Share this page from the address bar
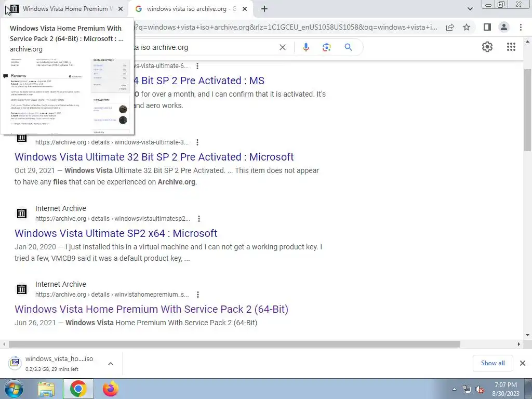The width and height of the screenshot is (532, 399). tap(450, 28)
